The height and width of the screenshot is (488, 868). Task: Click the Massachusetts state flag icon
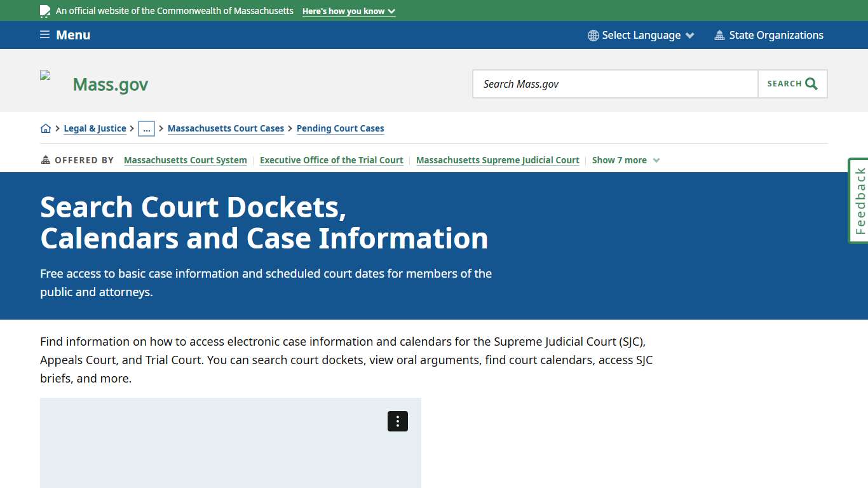coord(44,10)
